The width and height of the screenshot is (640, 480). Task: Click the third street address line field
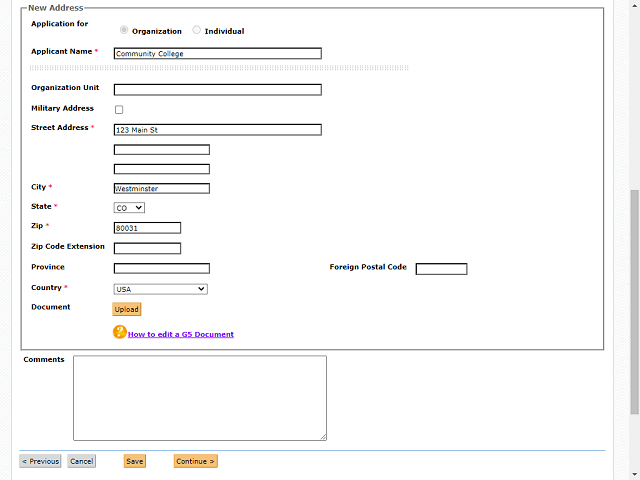click(x=162, y=169)
